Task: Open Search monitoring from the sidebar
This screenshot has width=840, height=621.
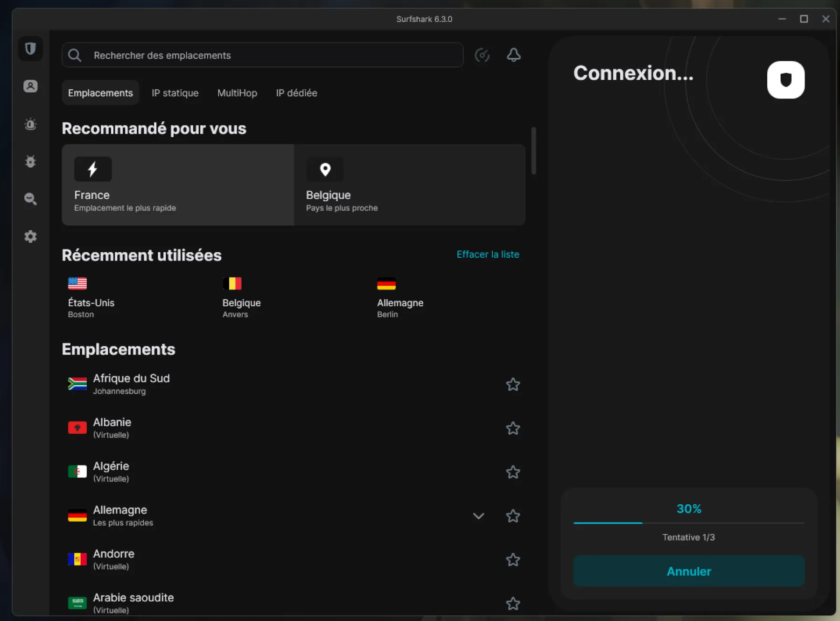Action: 30,199
